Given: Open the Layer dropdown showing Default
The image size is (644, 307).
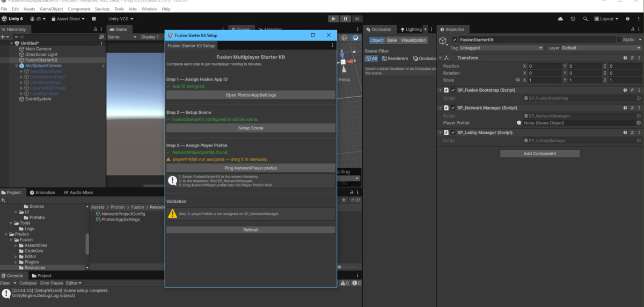Looking at the screenshot, I should [x=601, y=48].
